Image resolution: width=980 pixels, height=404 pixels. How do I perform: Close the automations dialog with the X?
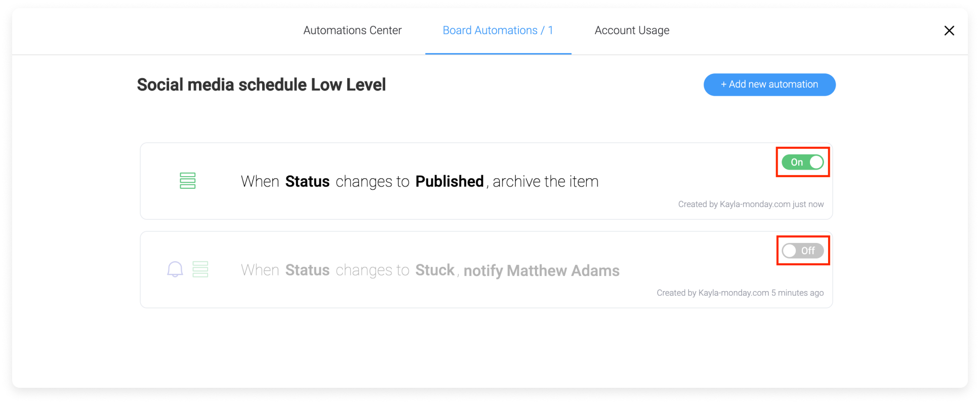coord(949,30)
